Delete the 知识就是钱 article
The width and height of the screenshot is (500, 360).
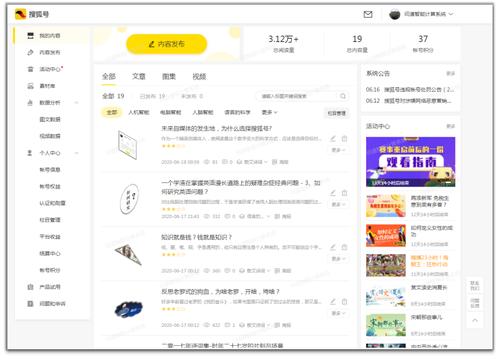click(x=344, y=247)
